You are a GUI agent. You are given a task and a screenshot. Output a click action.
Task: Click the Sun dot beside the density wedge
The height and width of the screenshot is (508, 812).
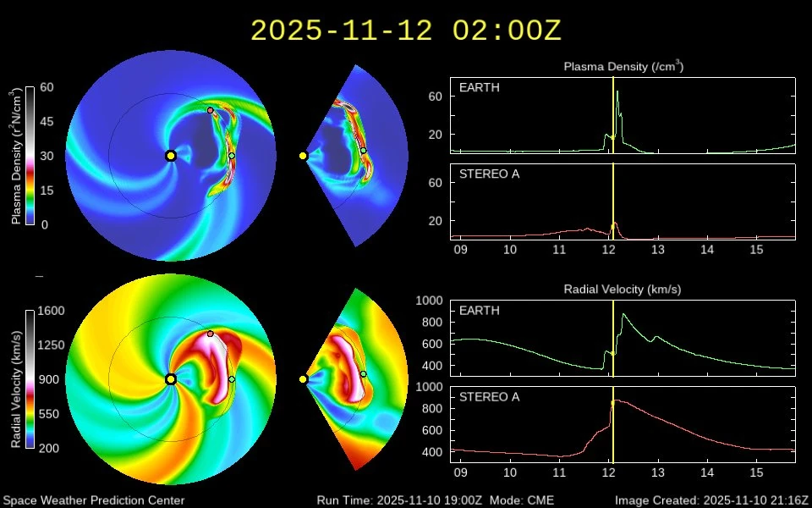(303, 156)
